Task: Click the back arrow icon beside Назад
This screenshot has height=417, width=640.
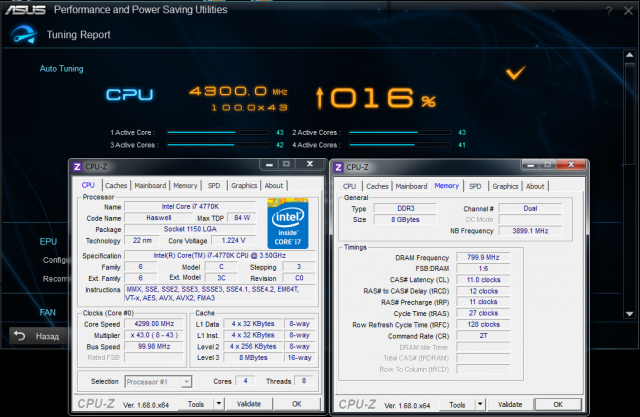Action: click(x=20, y=336)
